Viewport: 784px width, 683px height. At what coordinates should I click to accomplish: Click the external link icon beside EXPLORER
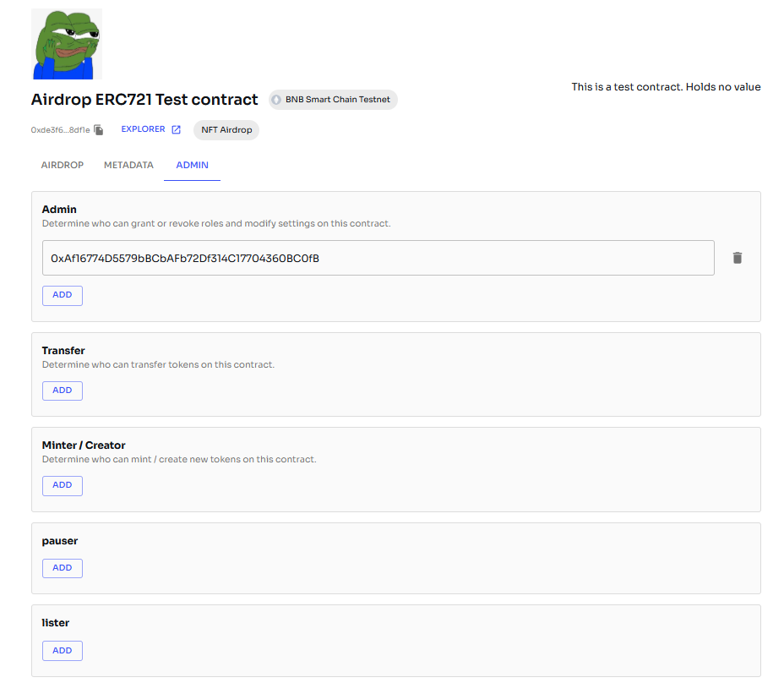[177, 129]
